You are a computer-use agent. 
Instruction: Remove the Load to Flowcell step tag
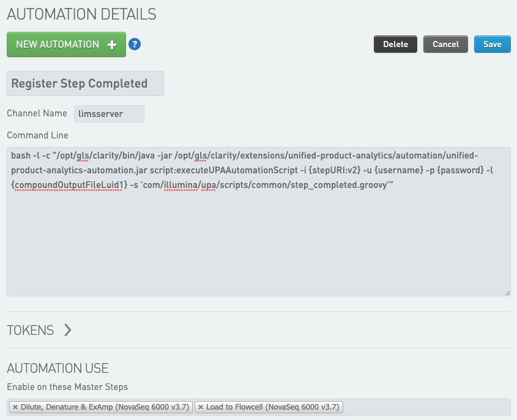click(201, 407)
